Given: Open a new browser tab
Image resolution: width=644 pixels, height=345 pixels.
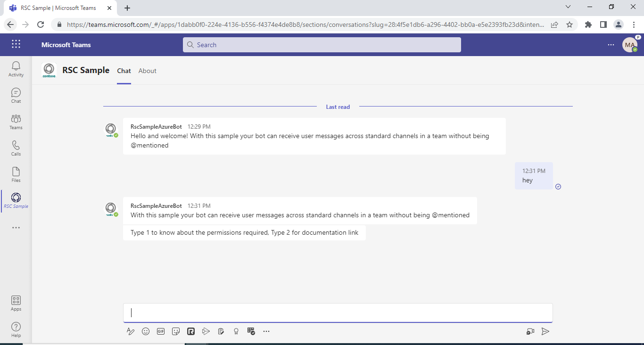Looking at the screenshot, I should (x=127, y=8).
